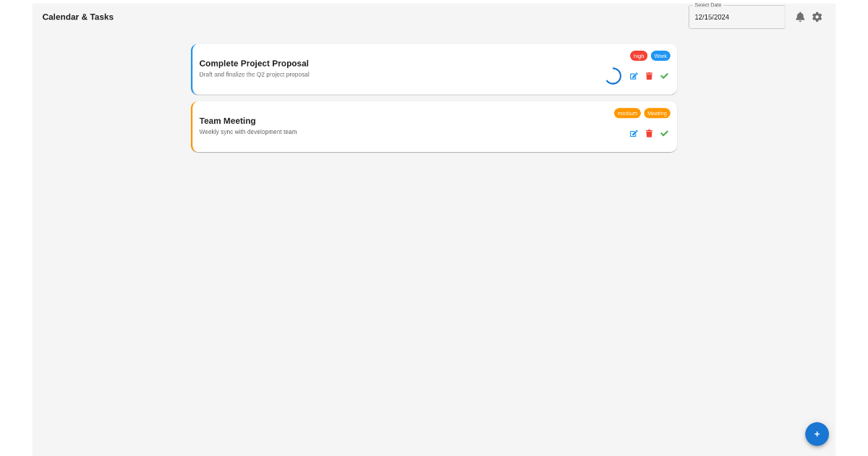Click the Q2 project proposal description text

pos(254,75)
